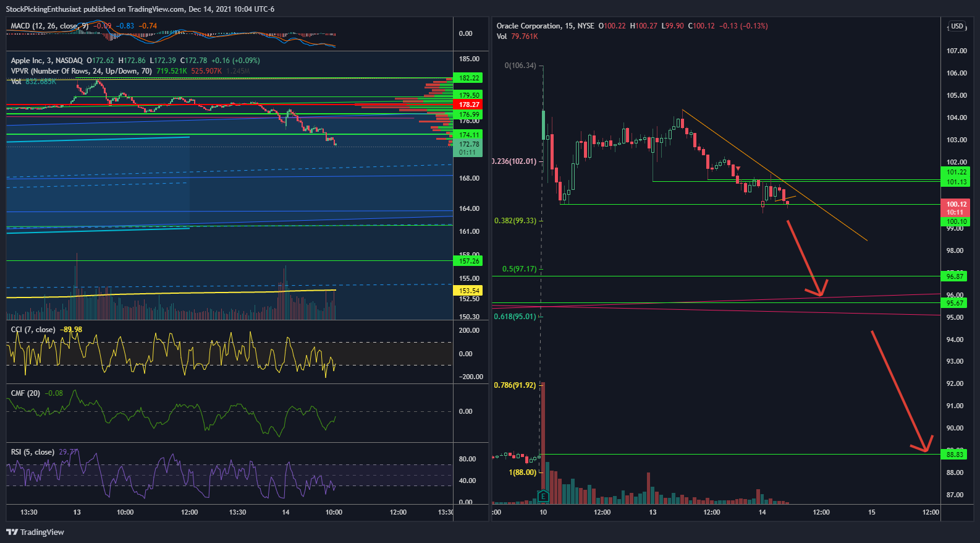The width and height of the screenshot is (980, 543).
Task: Click the VPVR down volume 525.907K
Action: pos(206,71)
